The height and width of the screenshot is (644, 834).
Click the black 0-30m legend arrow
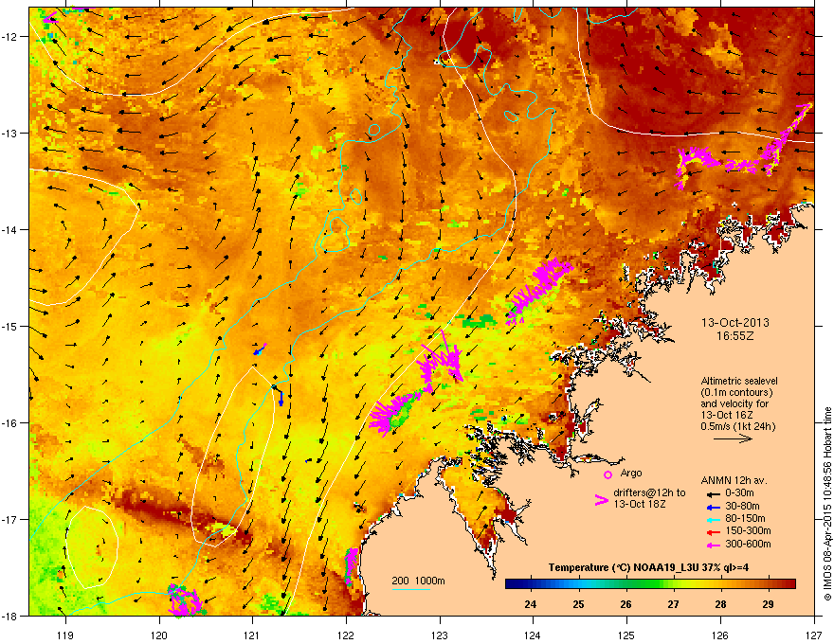713,493
